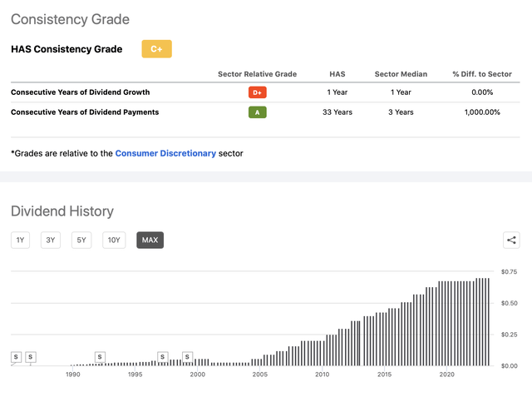Click the split marker near 1997
This screenshot has height=397, width=532.
pyautogui.click(x=163, y=357)
